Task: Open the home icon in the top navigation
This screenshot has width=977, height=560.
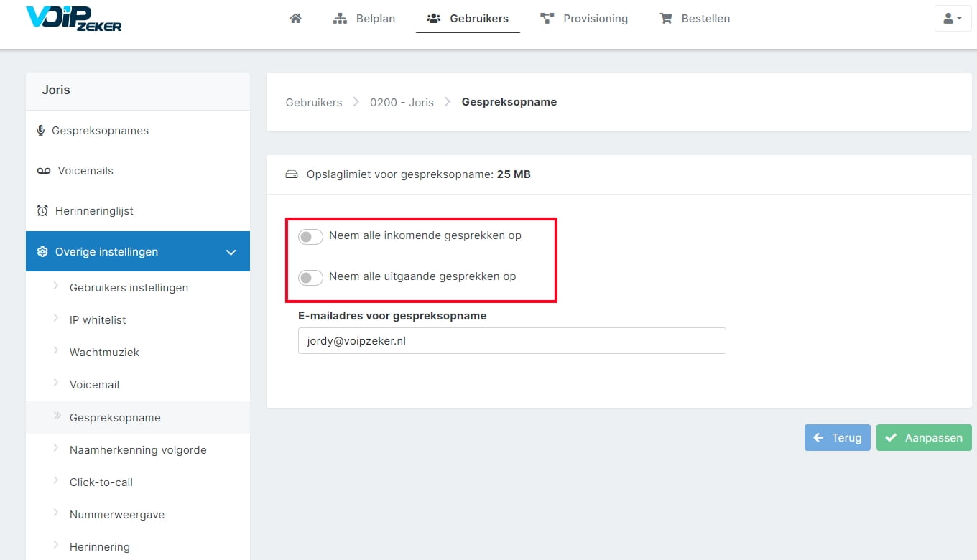Action: [295, 19]
